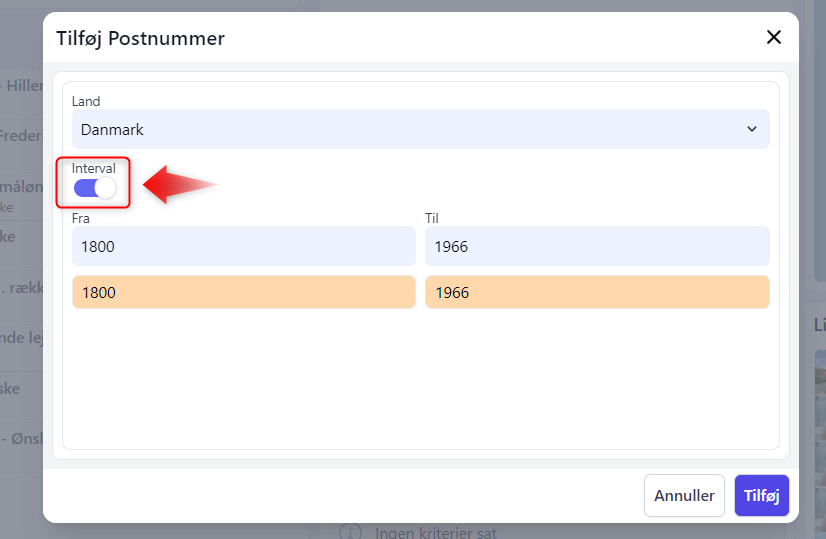Click the Fra field label
Image resolution: width=826 pixels, height=539 pixels.
point(81,217)
